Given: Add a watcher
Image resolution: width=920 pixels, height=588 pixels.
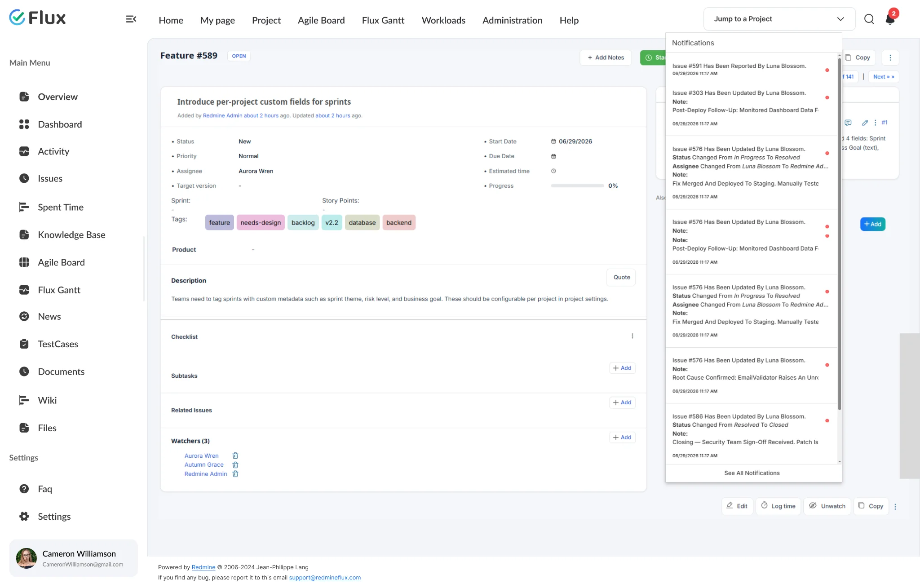Looking at the screenshot, I should pyautogui.click(x=622, y=438).
